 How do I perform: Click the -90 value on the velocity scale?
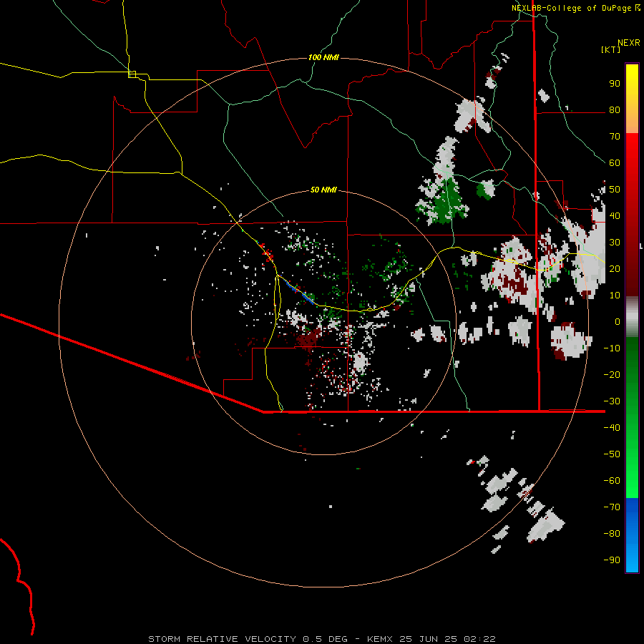(612, 560)
